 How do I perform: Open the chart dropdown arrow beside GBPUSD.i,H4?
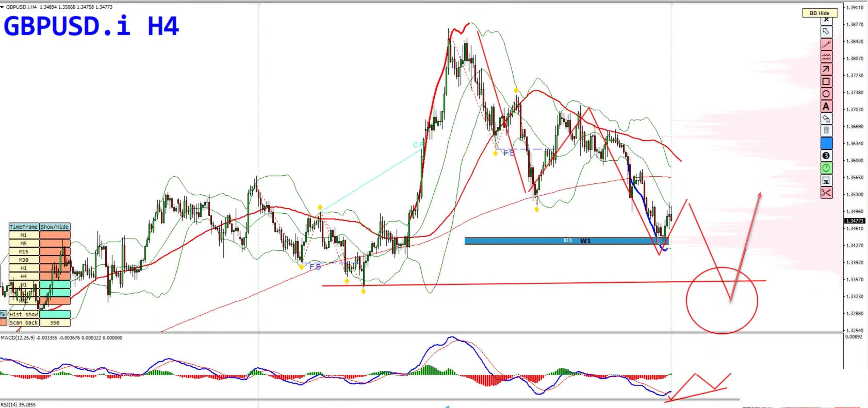coord(3,7)
